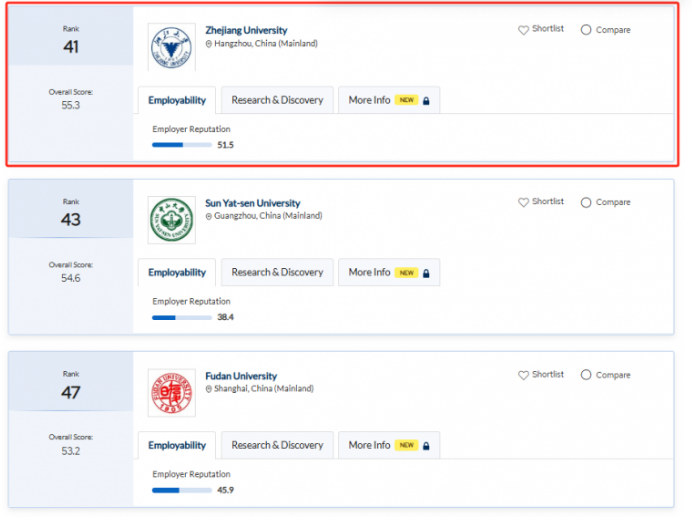Click lock icon on Zhejiang More Info tab
692x526 pixels.
pyautogui.click(x=426, y=101)
